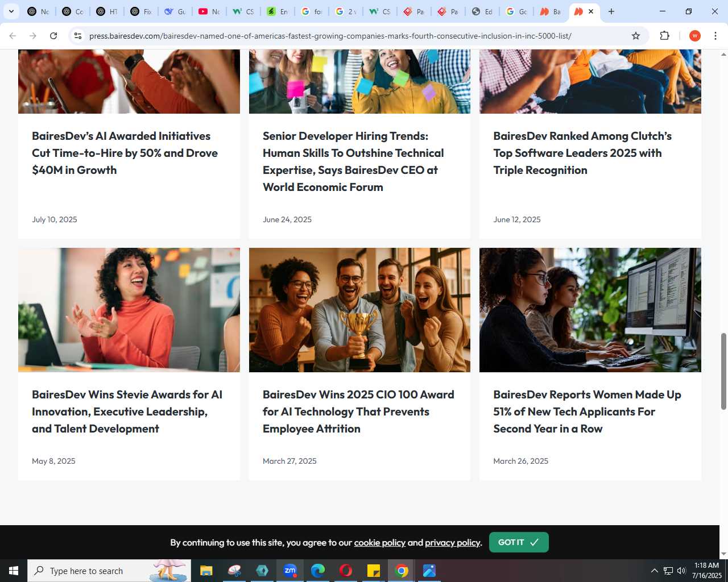
Task: Reload the page with the refresh icon
Action: pos(53,36)
